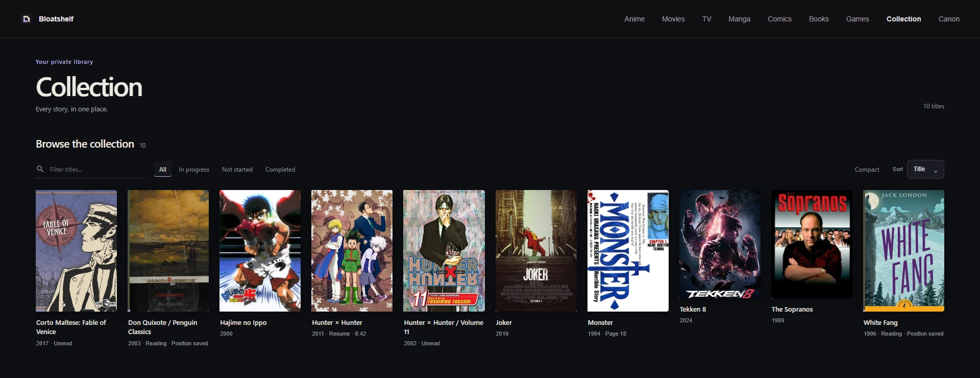The height and width of the screenshot is (378, 980).
Task: Open the Hajime no Ippo cover
Action: (x=260, y=251)
